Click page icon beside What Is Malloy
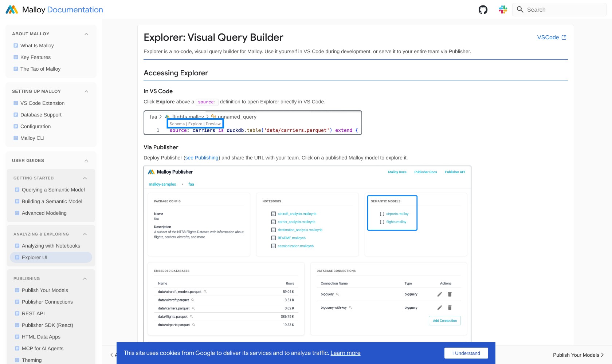The width and height of the screenshot is (612, 364). (x=16, y=45)
